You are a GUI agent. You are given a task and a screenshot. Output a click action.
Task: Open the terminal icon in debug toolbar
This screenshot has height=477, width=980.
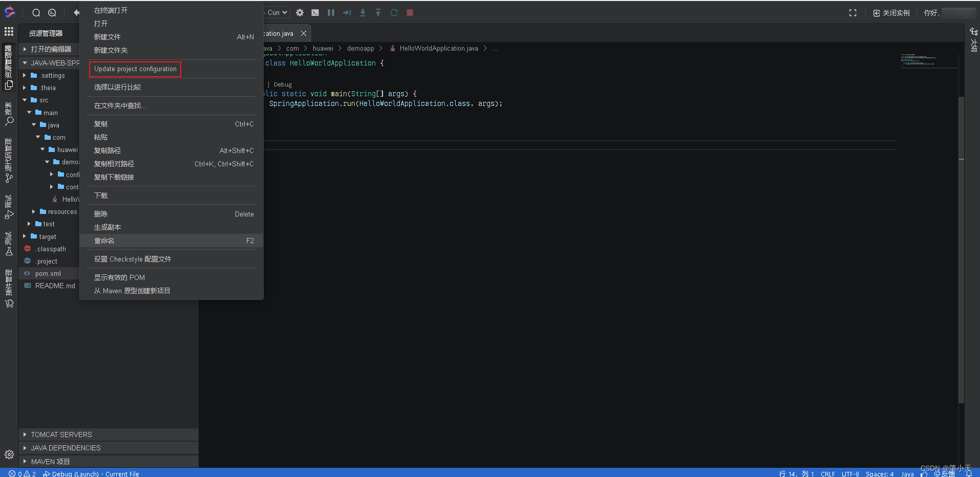coord(315,12)
